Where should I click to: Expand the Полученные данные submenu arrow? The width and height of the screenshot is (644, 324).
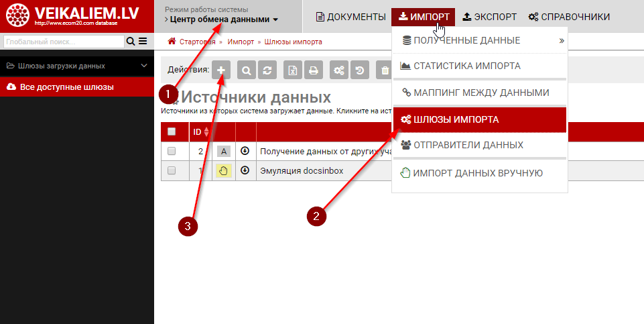coord(562,40)
